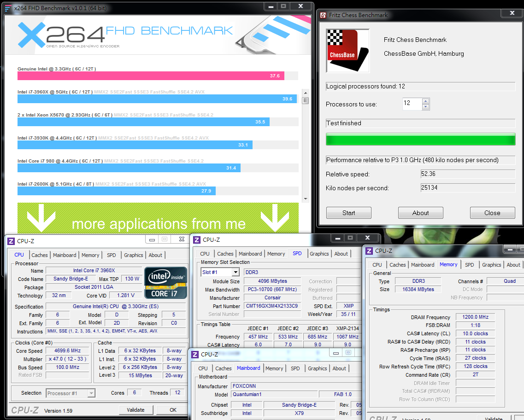Click the About button in Fritz Chess

[420, 213]
